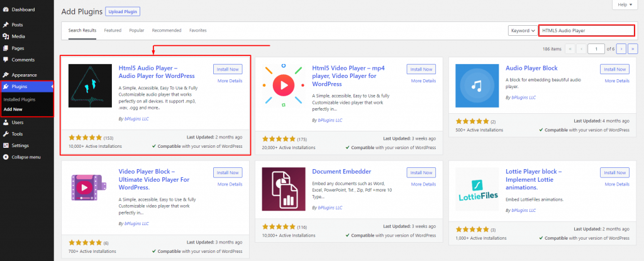Click '700+ Active Installations' text
This screenshot has width=644, height=261.
pos(92,251)
